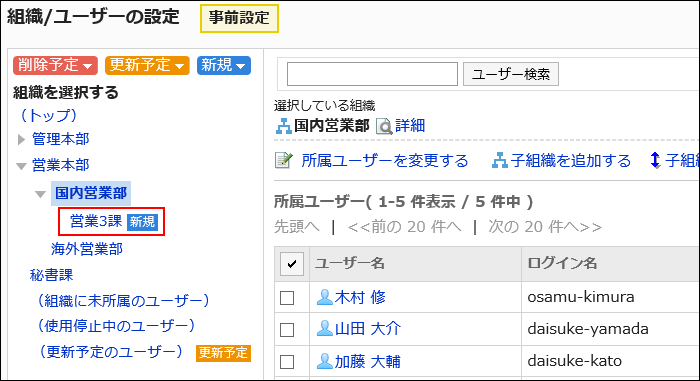The height and width of the screenshot is (381, 700).
Task: Check the box for 木村 修
Action: [287, 297]
